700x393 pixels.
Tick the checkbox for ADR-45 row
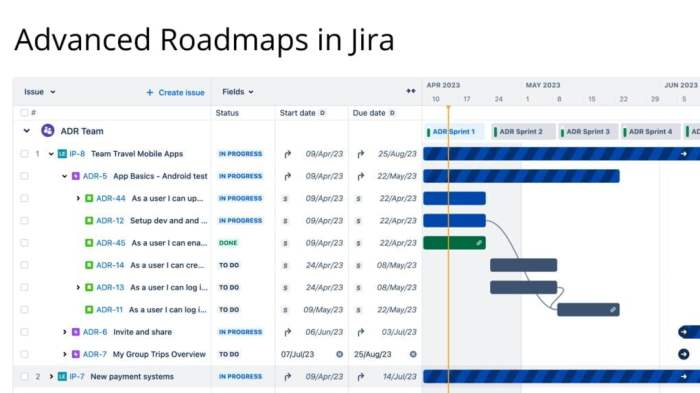[24, 243]
